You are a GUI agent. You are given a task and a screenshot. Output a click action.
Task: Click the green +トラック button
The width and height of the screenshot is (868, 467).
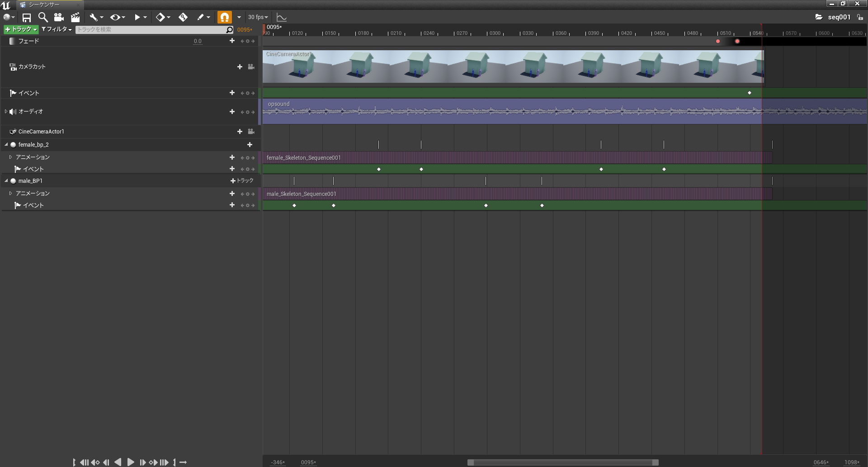pos(20,29)
